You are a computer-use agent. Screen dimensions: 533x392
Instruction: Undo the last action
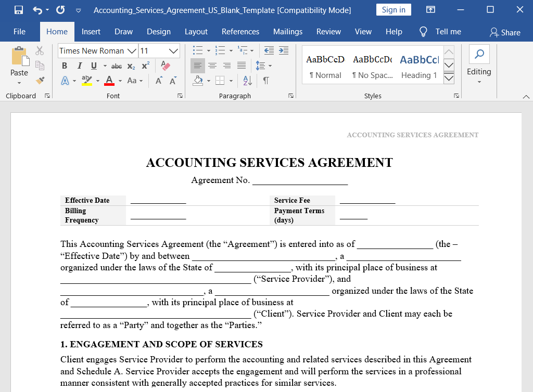(37, 10)
